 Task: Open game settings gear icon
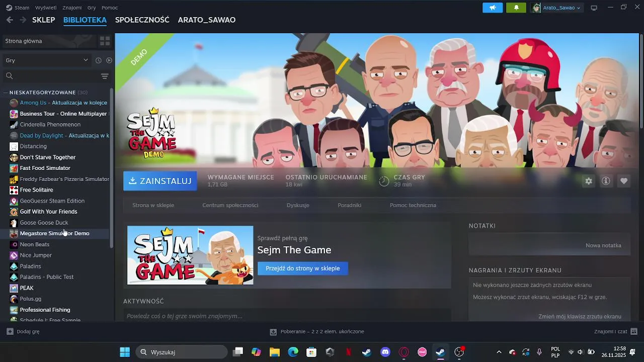point(589,181)
